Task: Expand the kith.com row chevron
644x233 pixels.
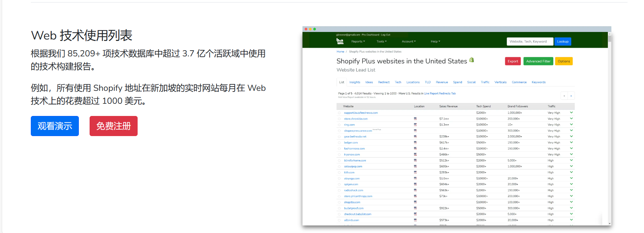Action: (571, 172)
